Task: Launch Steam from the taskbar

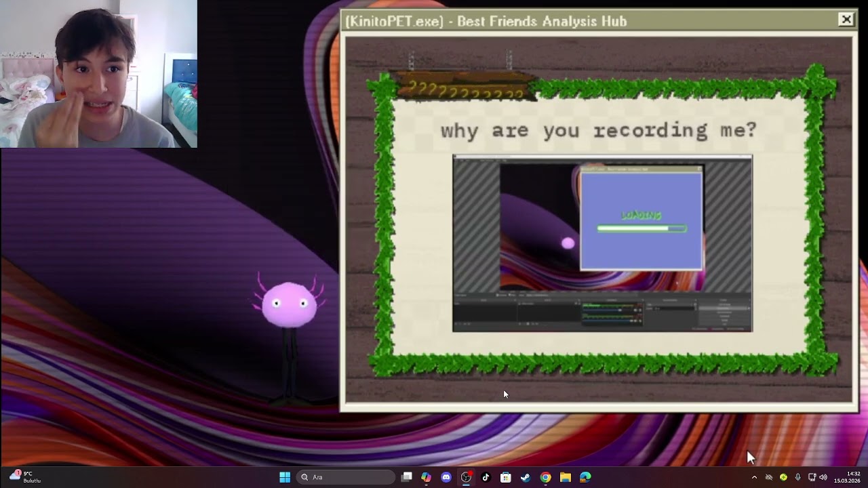Action: (x=526, y=477)
